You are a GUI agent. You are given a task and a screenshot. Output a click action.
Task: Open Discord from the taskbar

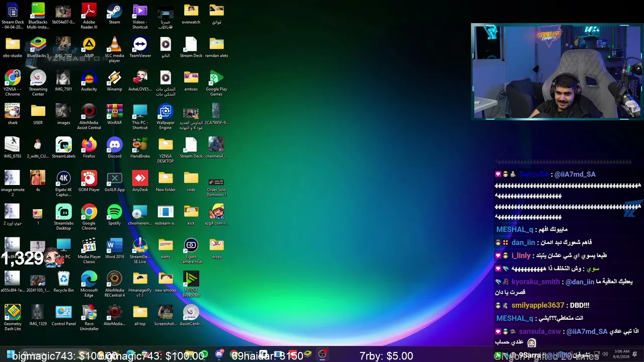pos(219,355)
